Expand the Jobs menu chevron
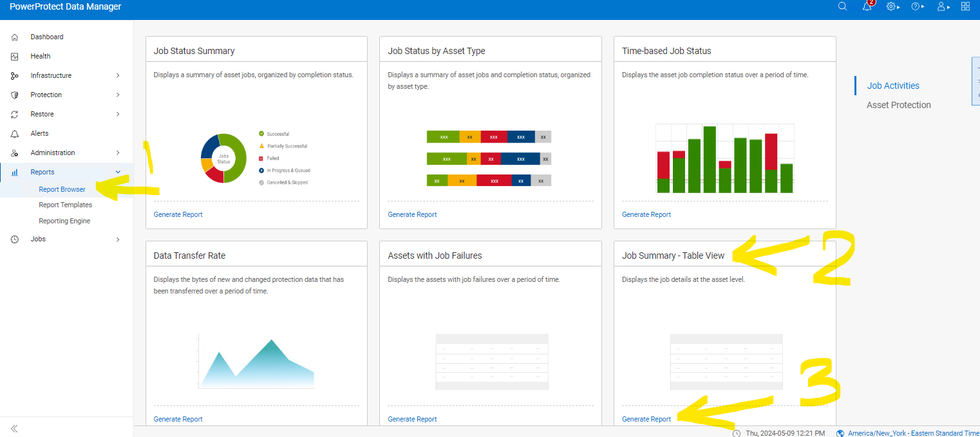The width and height of the screenshot is (980, 437). pyautogui.click(x=118, y=239)
